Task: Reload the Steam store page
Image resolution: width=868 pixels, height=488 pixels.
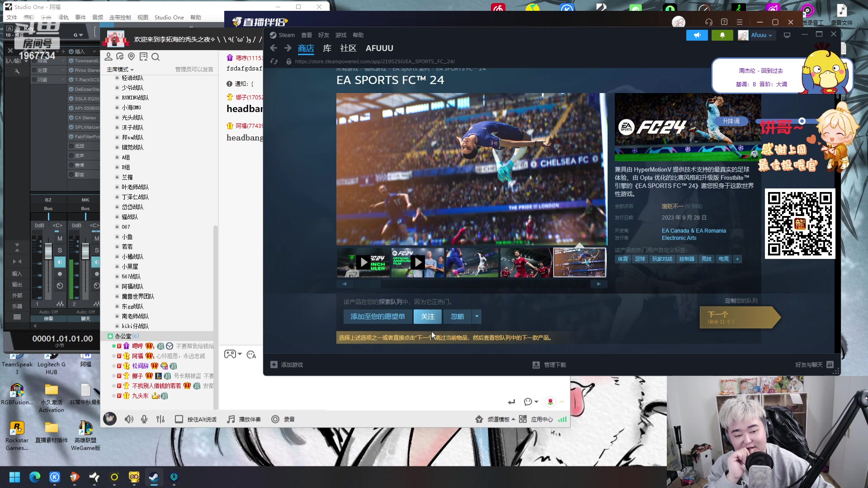Action: click(x=274, y=61)
